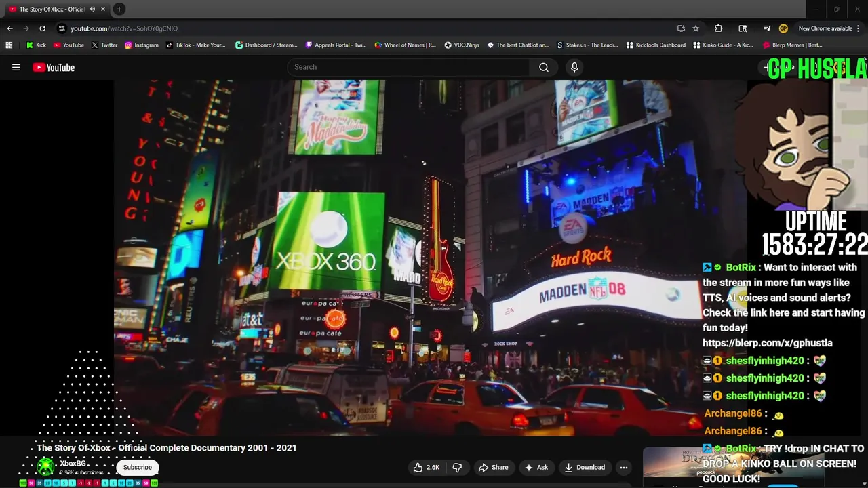Open Blerp Memes bookmark
Screen dimensions: 868x488
pyautogui.click(x=793, y=45)
